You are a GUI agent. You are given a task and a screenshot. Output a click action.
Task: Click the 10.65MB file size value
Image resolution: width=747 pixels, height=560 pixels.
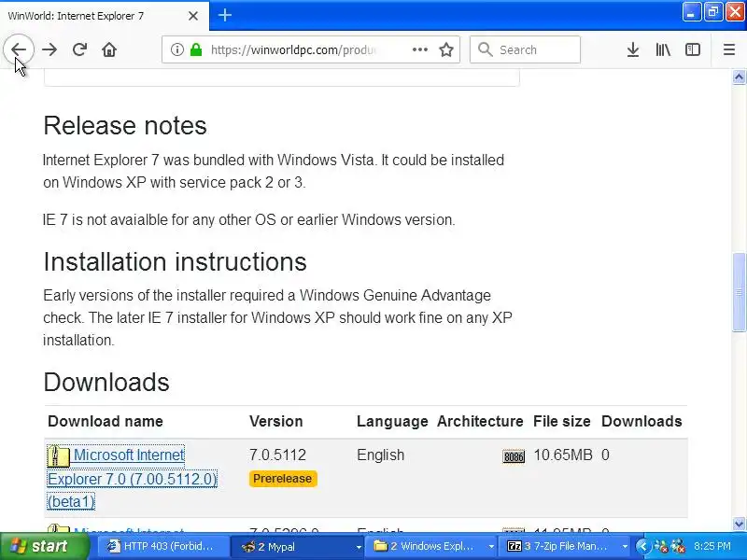[563, 455]
